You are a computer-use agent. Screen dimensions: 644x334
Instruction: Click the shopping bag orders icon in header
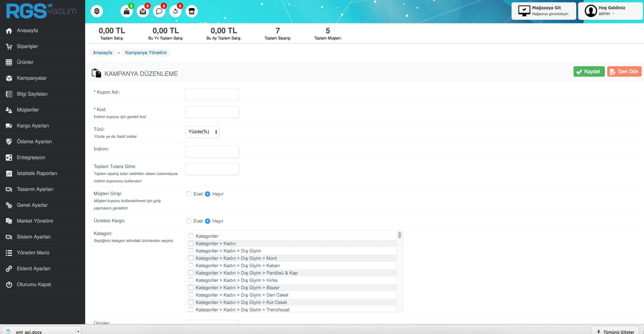pos(126,11)
